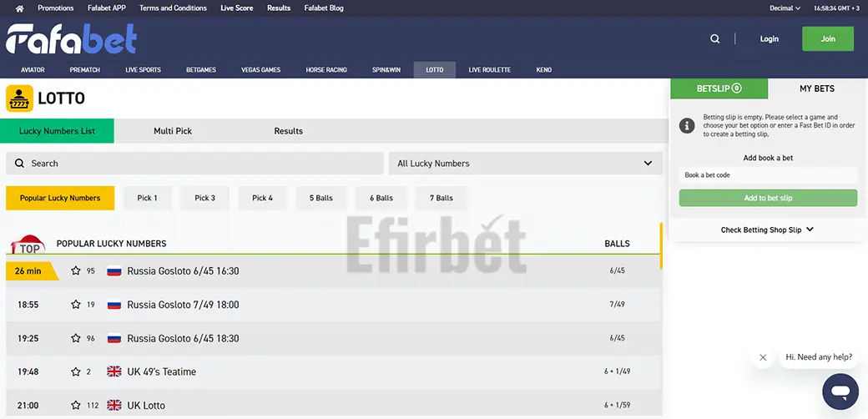
Task: Filter lotteries by 6 Balls
Action: coord(381,198)
